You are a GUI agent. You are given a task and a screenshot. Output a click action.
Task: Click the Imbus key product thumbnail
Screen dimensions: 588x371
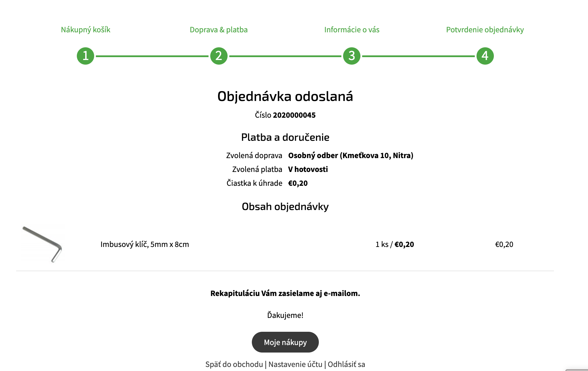pyautogui.click(x=42, y=244)
